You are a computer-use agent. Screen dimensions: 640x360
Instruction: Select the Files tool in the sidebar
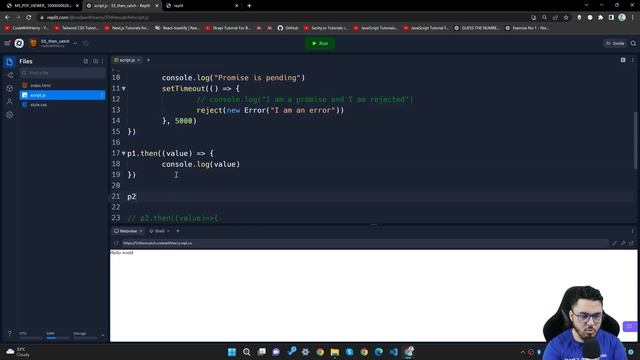[x=9, y=62]
